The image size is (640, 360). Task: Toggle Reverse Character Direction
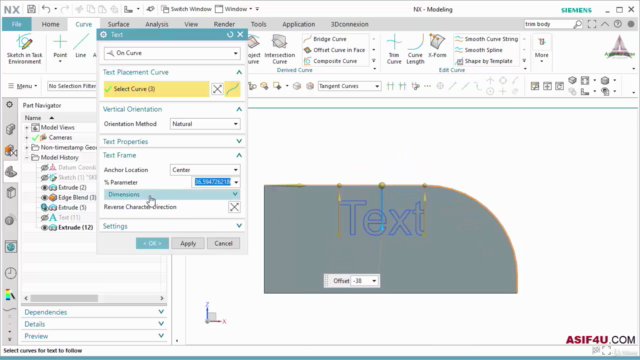[234, 207]
